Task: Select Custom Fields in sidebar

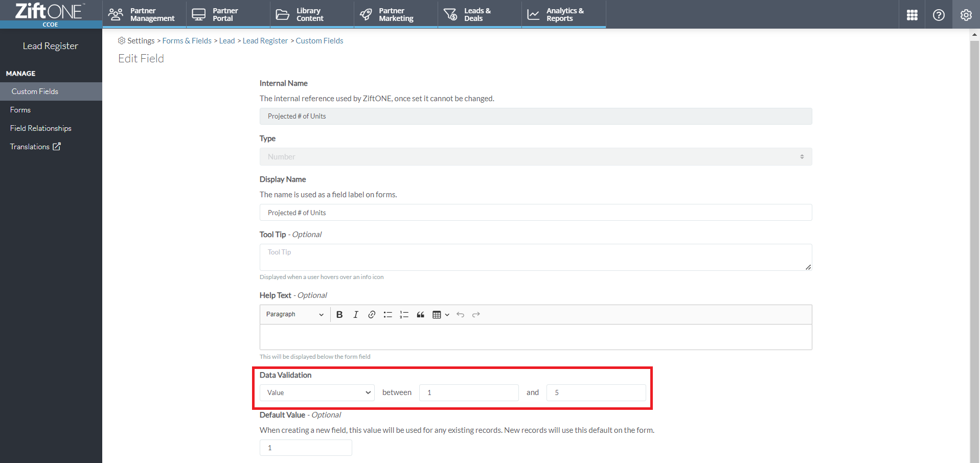Action: point(51,91)
